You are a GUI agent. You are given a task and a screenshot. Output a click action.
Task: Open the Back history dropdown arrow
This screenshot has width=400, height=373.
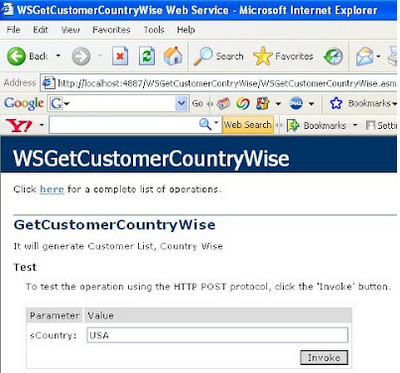tap(58, 56)
